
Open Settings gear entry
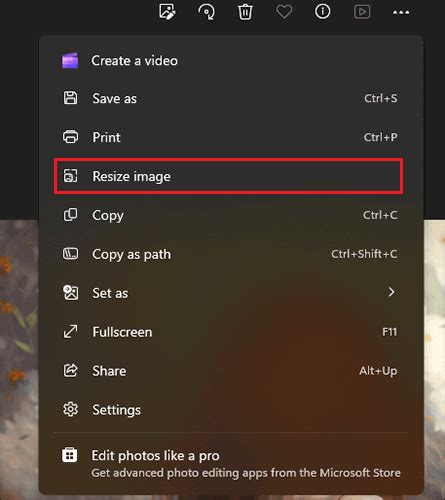point(231,410)
